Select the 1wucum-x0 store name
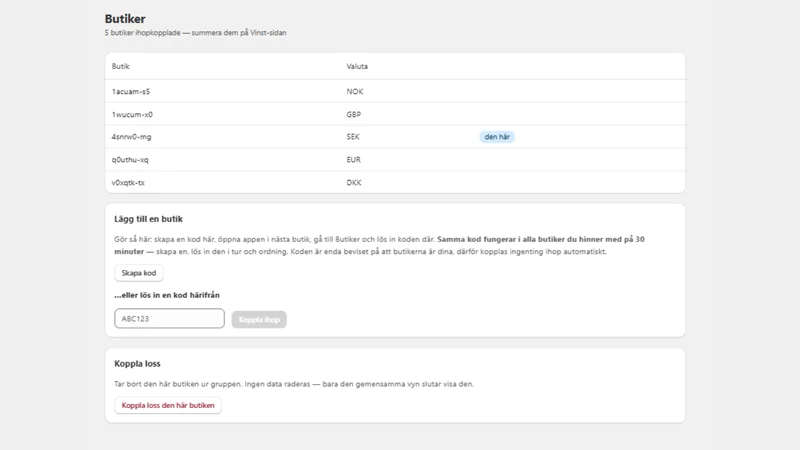Screen dimensions: 800x450 tap(132, 114)
